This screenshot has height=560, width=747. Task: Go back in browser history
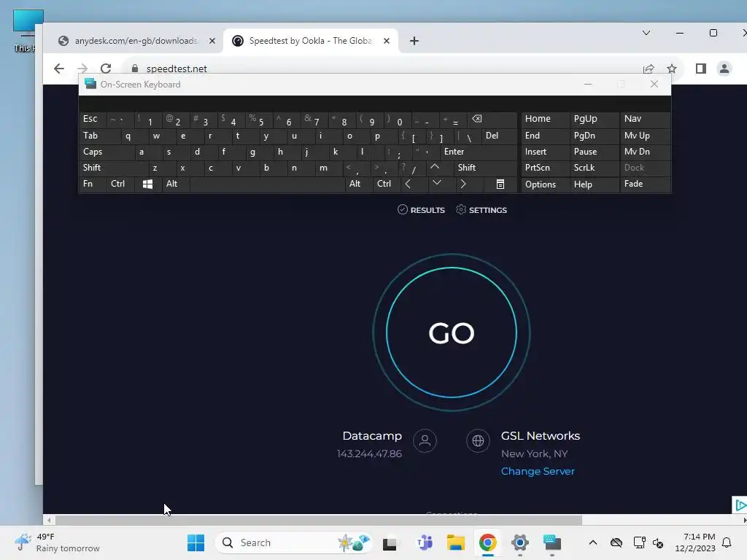[59, 69]
